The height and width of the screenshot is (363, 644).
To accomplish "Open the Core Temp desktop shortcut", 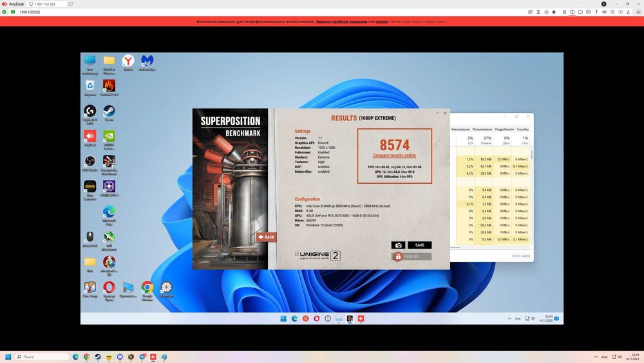I will pyautogui.click(x=90, y=289).
